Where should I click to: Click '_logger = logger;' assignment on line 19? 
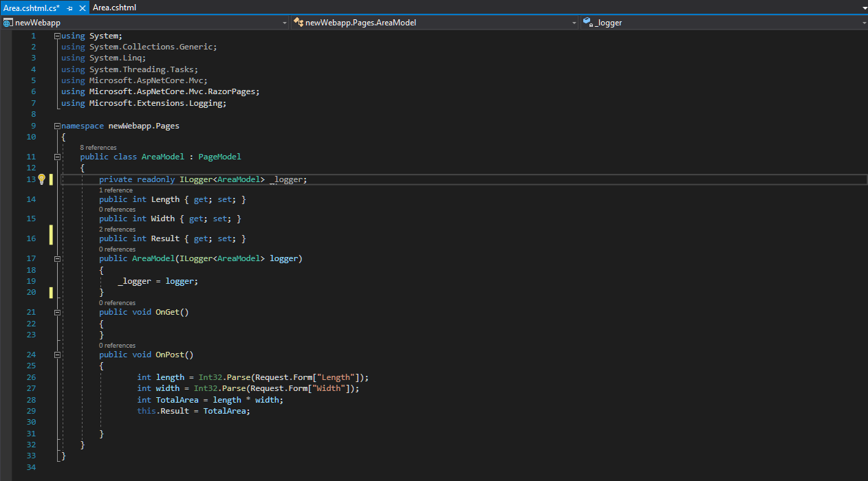point(158,281)
